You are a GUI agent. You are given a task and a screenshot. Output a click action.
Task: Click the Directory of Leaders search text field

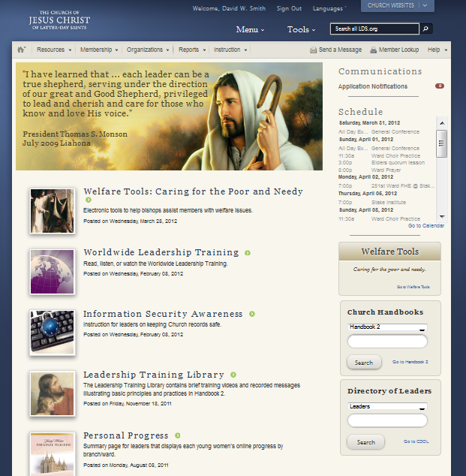[387, 420]
